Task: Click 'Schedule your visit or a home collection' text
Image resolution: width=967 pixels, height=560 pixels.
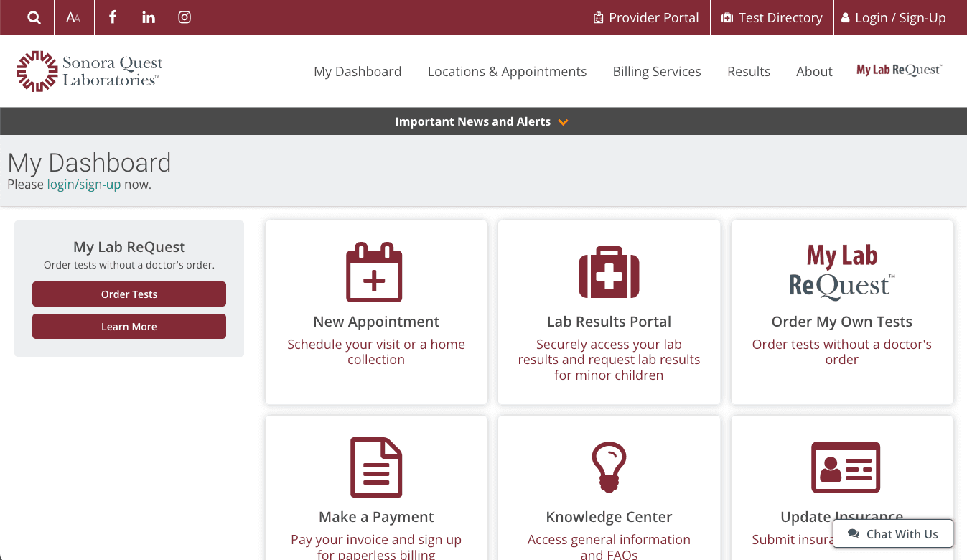Action: tap(376, 352)
